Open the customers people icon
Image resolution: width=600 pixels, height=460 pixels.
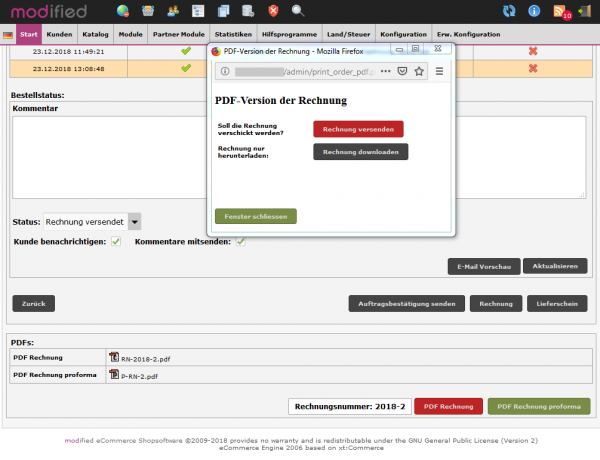pyautogui.click(x=173, y=11)
